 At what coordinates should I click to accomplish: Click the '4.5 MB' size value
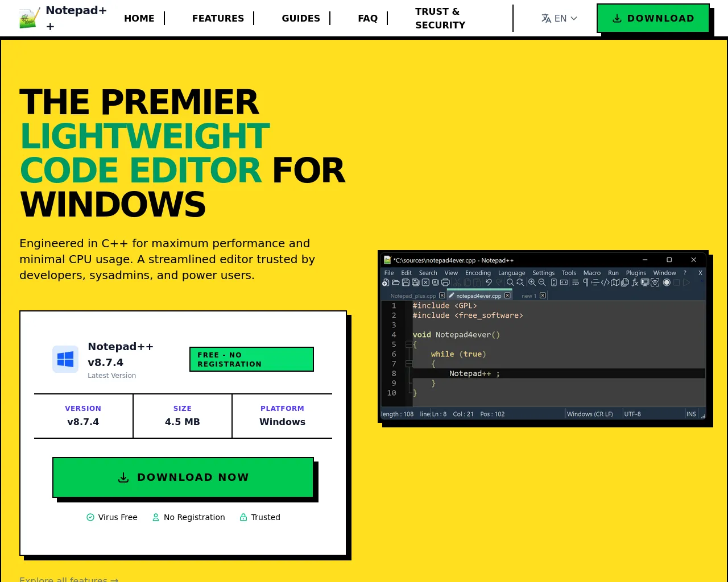tap(183, 422)
